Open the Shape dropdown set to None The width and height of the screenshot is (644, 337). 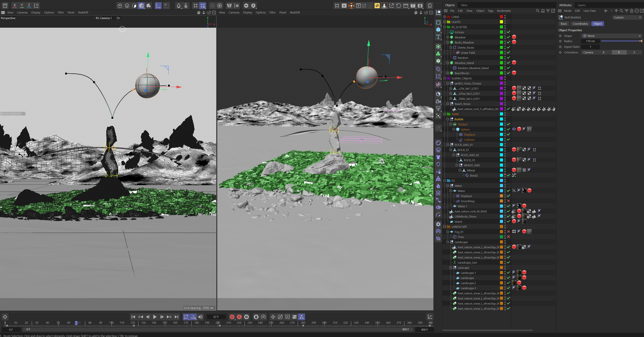coord(611,36)
